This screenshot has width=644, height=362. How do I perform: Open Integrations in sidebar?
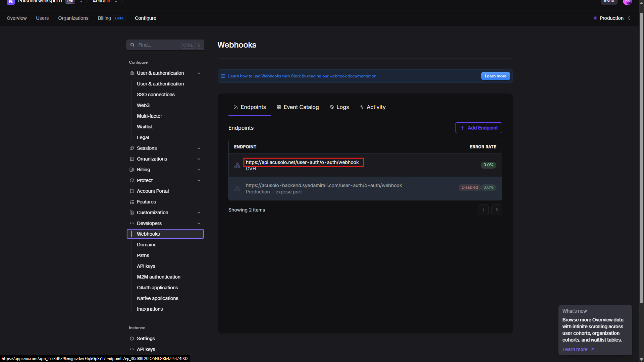[x=150, y=309]
